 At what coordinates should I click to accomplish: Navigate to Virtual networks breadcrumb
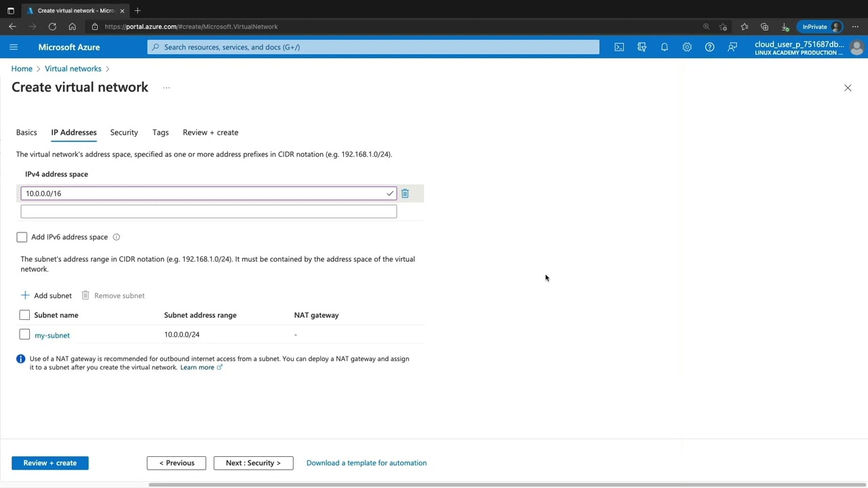coord(73,68)
